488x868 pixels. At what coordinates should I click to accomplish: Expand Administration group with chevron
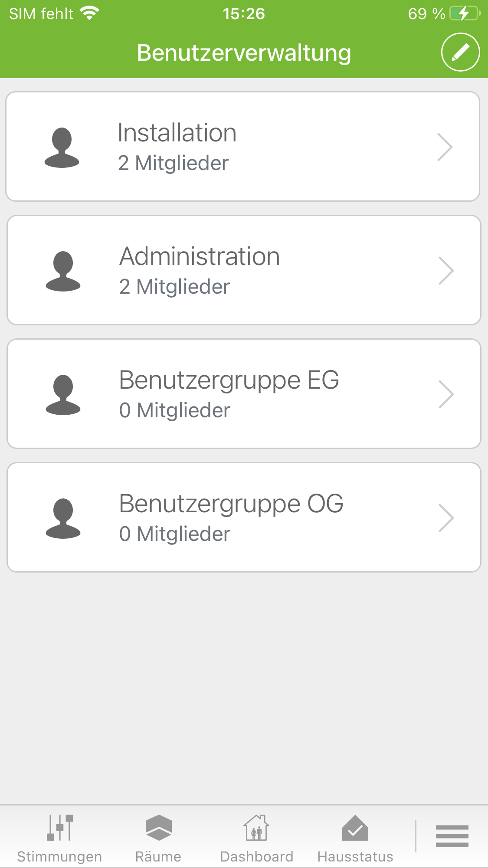(446, 271)
